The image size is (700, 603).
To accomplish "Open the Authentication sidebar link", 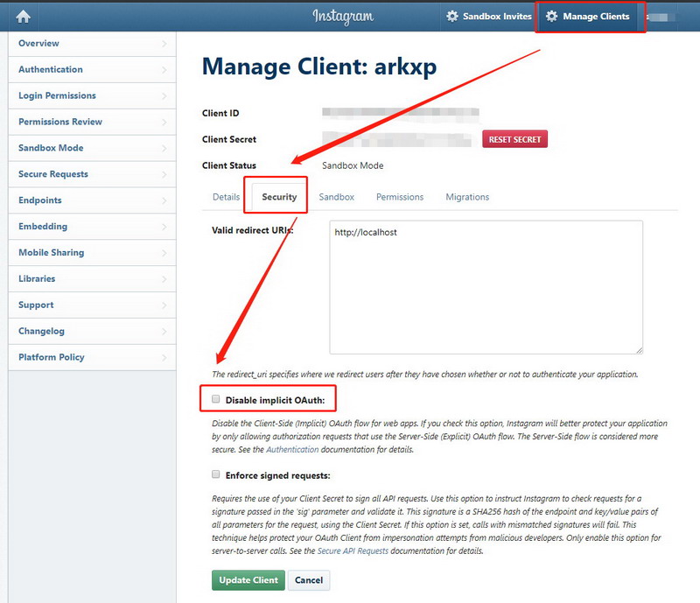I will pos(93,70).
